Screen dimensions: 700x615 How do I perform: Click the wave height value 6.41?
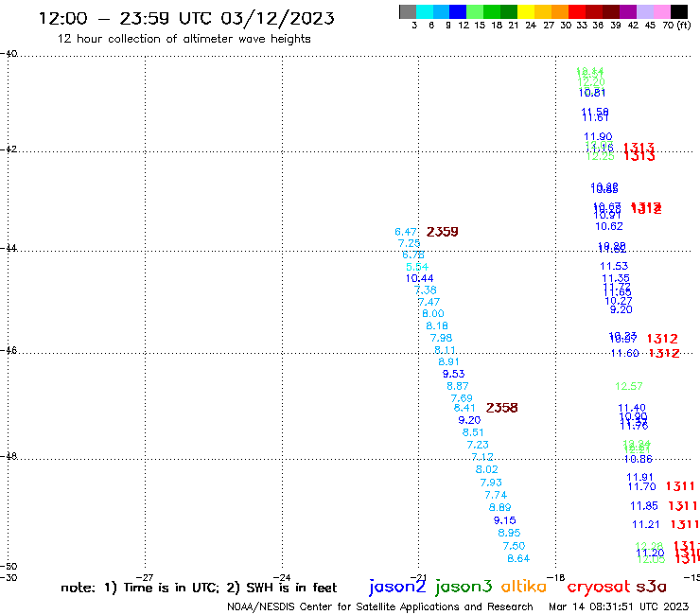464,408
